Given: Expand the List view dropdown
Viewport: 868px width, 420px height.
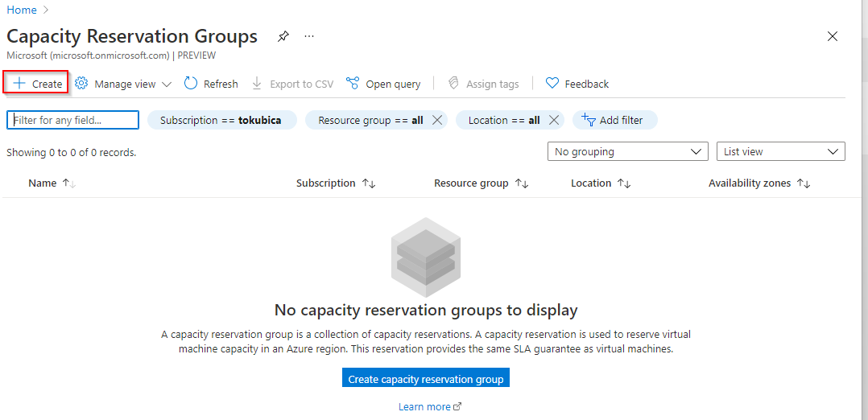Looking at the screenshot, I should tap(780, 151).
